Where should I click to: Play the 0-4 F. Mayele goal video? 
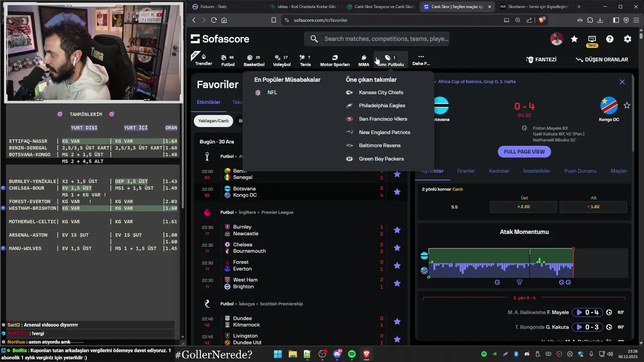click(x=588, y=312)
